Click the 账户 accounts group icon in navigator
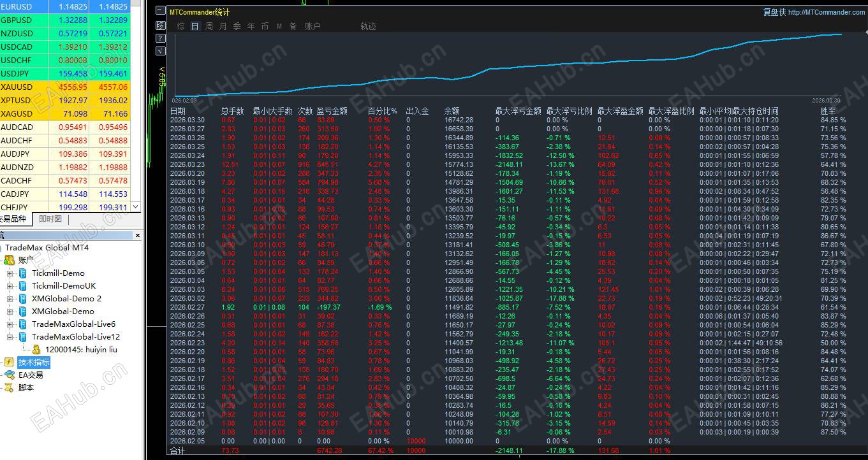The height and width of the screenshot is (460, 868). coord(9,260)
